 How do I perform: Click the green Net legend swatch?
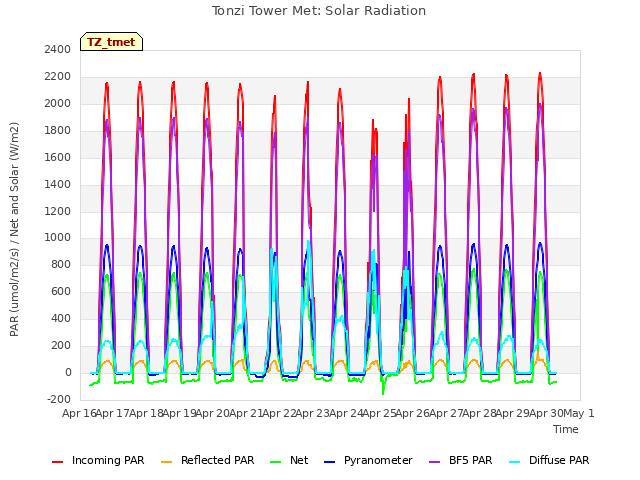276,462
